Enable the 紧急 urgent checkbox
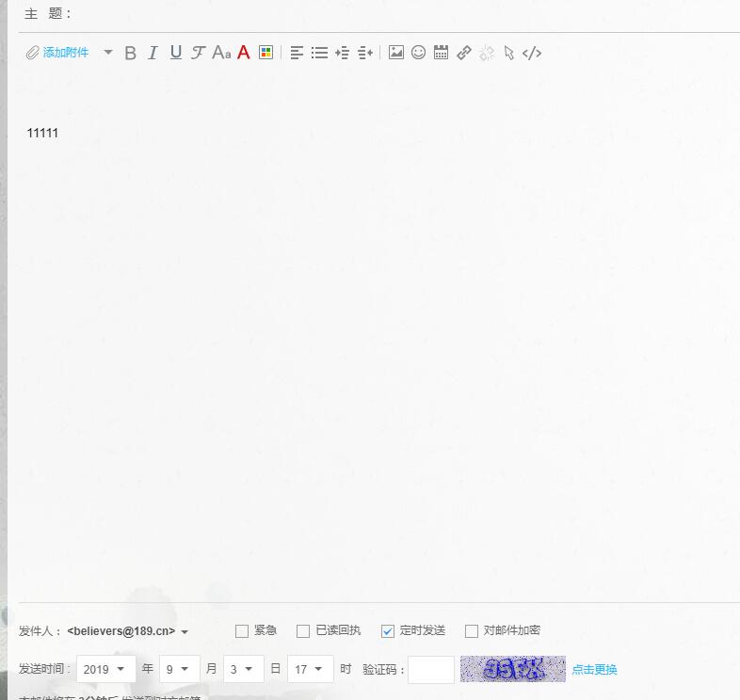The width and height of the screenshot is (740, 700). pos(242,631)
